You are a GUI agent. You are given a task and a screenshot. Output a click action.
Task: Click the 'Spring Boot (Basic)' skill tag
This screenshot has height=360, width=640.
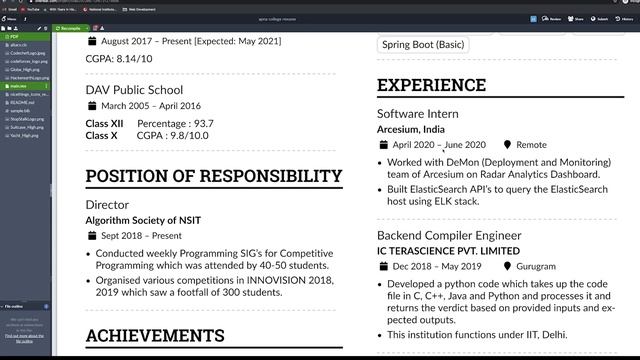coord(423,44)
